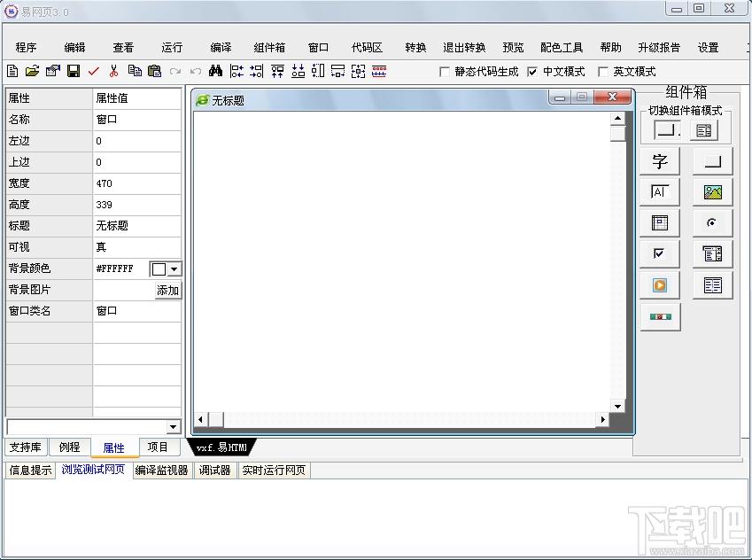
Task: Select the text label (字) component
Action: [660, 161]
